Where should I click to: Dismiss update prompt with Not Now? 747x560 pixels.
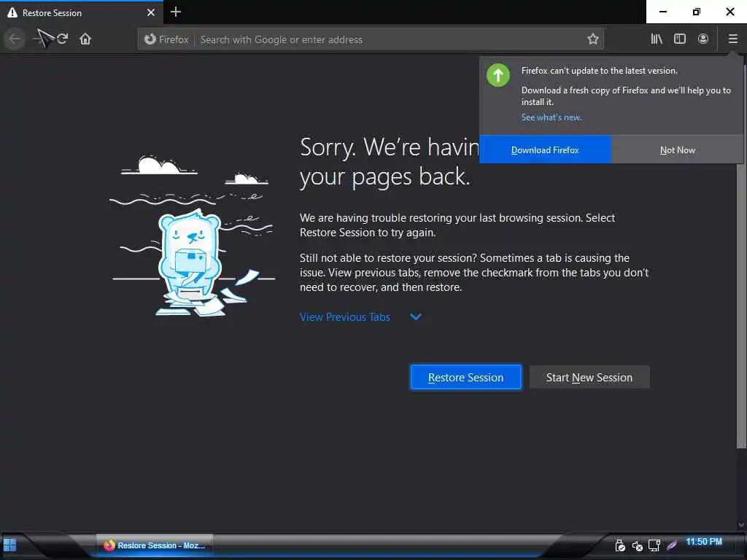click(677, 149)
